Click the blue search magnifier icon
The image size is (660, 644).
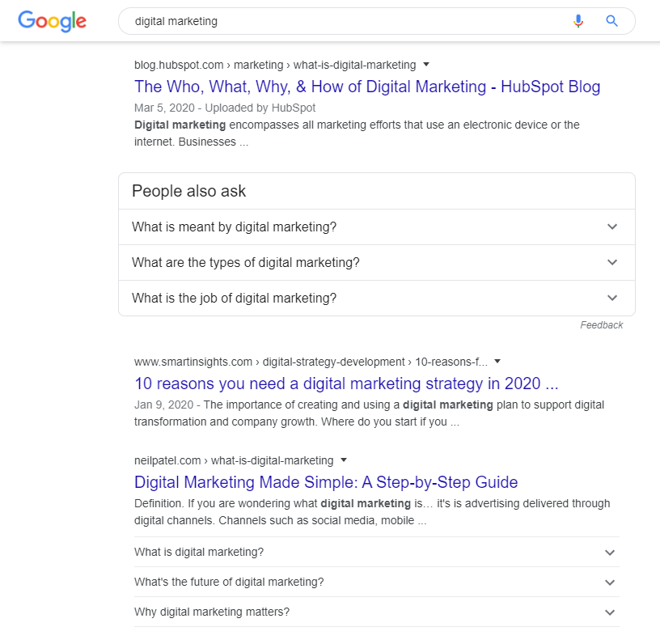611,20
